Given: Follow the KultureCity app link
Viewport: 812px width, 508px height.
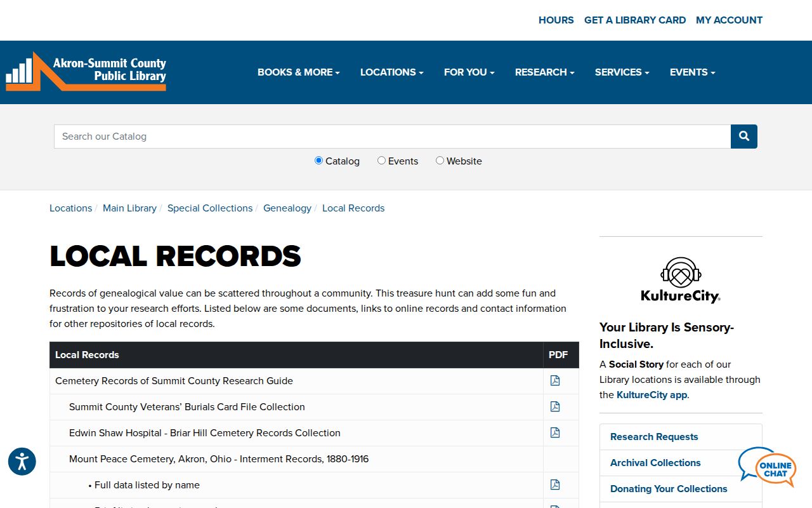Looking at the screenshot, I should [x=652, y=395].
